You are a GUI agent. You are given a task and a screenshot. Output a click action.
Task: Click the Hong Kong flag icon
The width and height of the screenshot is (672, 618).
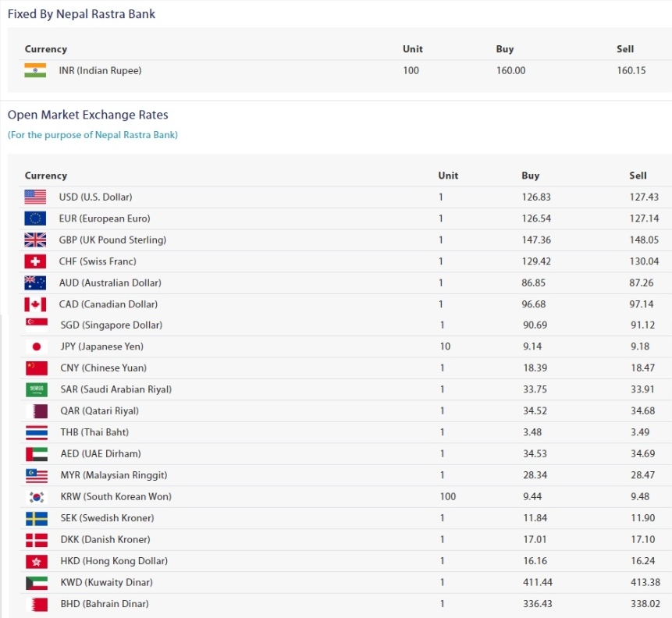[x=37, y=561]
